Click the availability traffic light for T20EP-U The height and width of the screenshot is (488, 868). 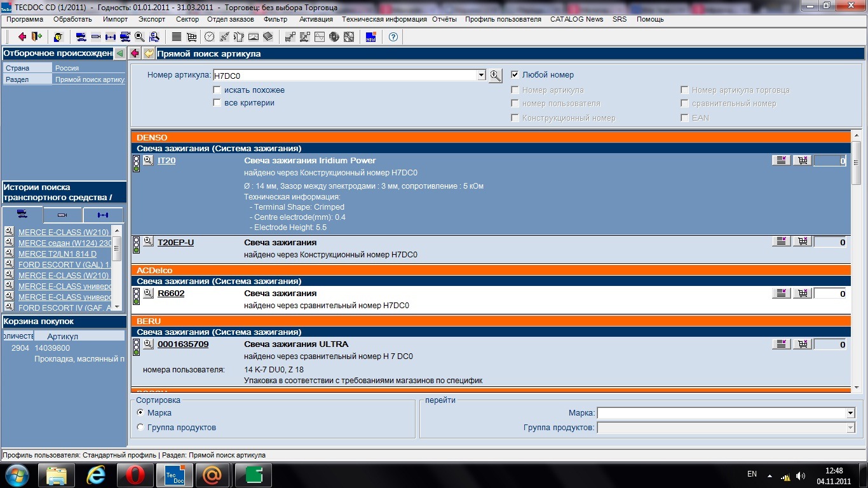(136, 245)
